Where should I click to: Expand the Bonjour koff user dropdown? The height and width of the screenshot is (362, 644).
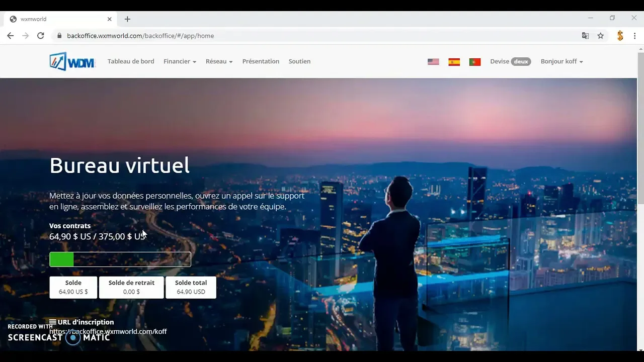pyautogui.click(x=561, y=61)
